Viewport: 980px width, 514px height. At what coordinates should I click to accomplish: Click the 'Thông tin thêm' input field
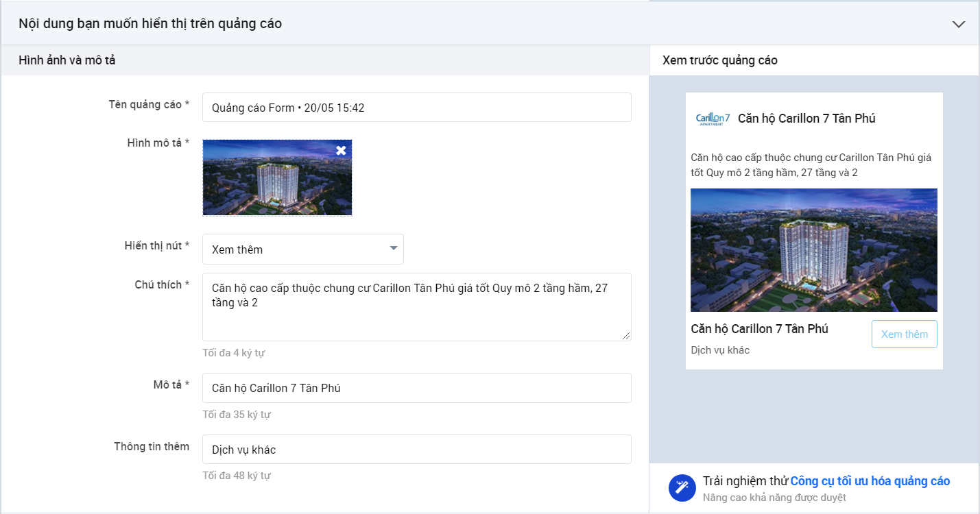417,450
